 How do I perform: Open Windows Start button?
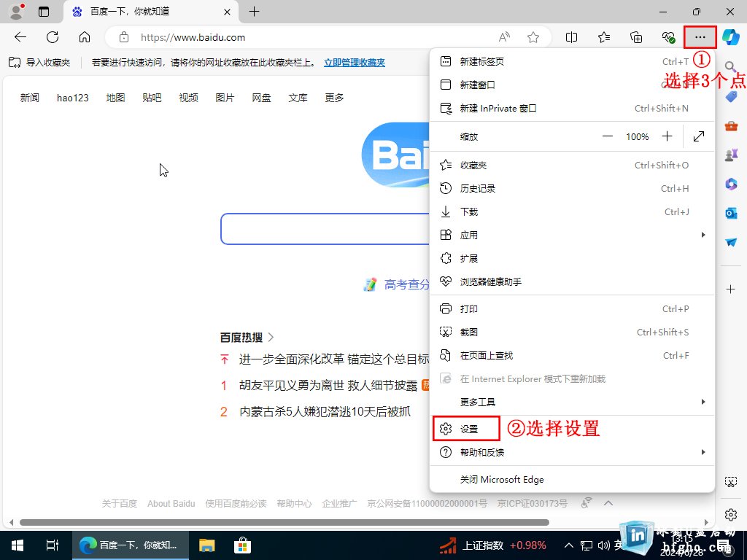pos(18,545)
